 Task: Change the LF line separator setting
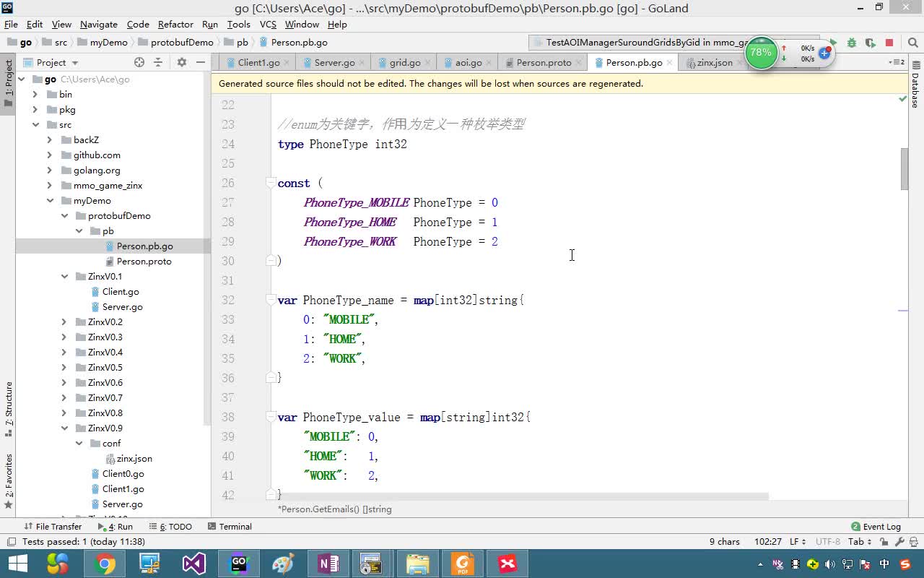pyautogui.click(x=797, y=542)
